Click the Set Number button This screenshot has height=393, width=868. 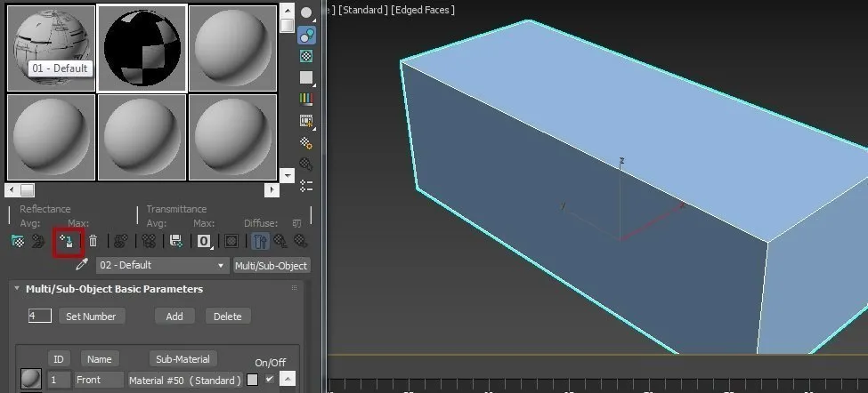tap(93, 317)
